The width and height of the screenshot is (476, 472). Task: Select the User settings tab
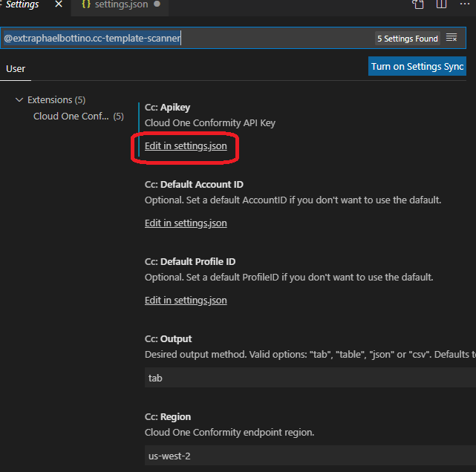16,69
